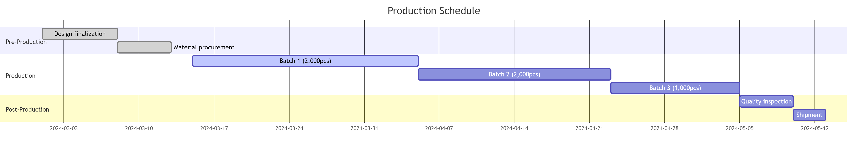
Task: Click the 2024-03-10 axis date
Action: (x=139, y=128)
